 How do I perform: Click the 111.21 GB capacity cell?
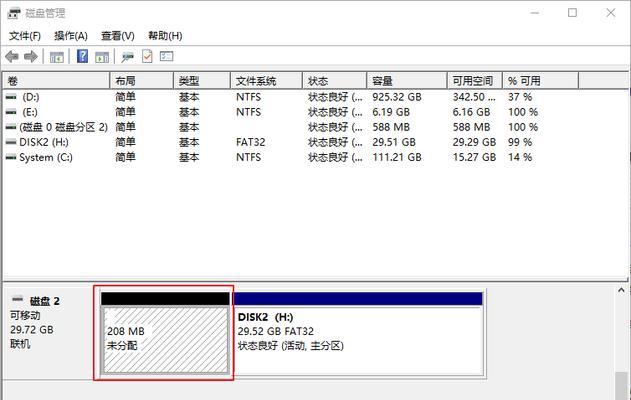[397, 157]
